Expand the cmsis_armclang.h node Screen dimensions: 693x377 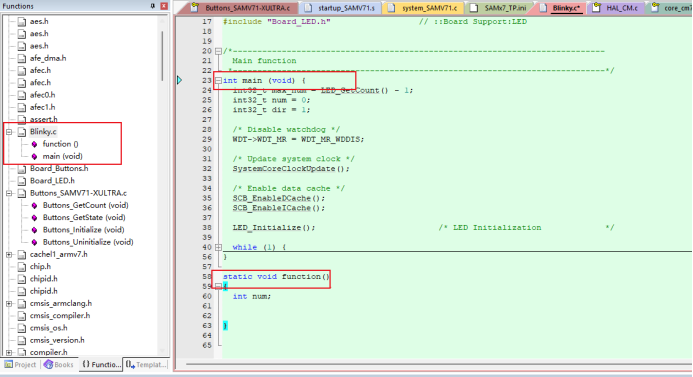9,304
